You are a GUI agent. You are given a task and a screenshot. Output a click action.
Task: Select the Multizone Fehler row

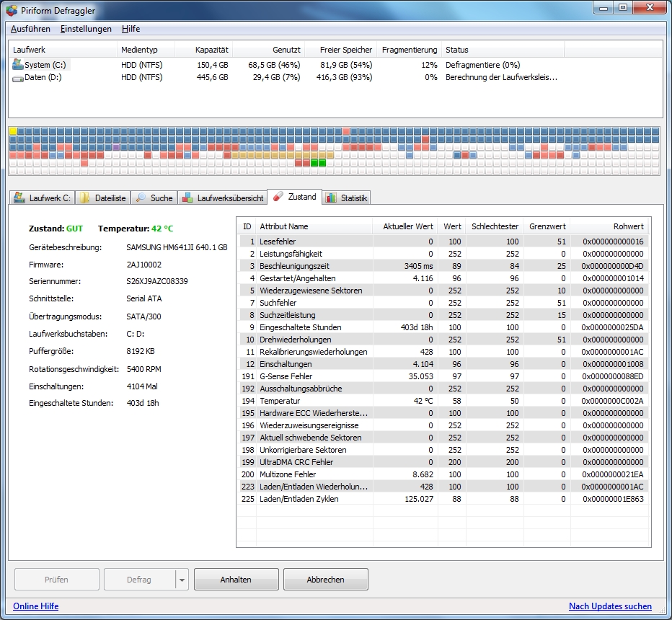pos(443,475)
